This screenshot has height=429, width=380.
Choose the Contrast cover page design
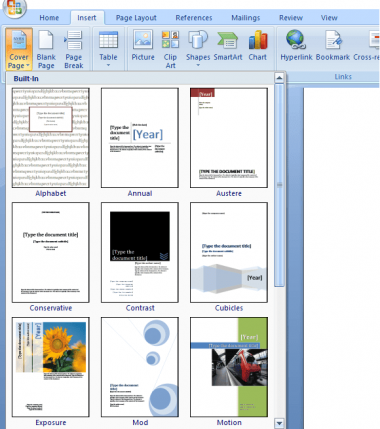click(140, 252)
